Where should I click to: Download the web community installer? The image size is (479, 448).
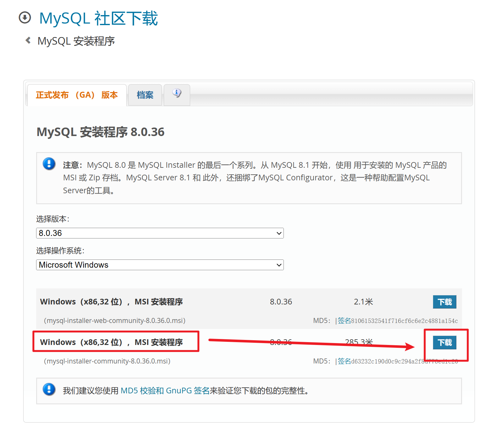point(444,302)
